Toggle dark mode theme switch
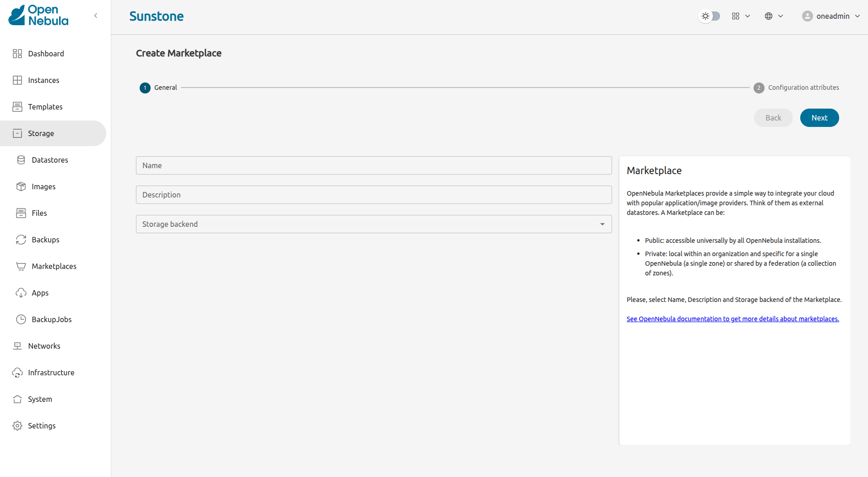 (710, 16)
